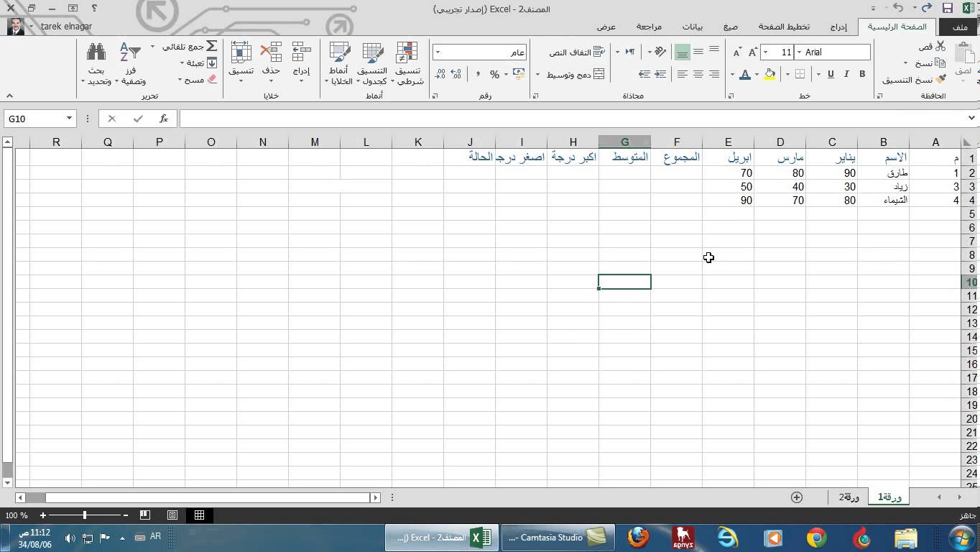Click the Page Layout view button in status bar
This screenshot has height=552, width=980.
click(x=172, y=515)
